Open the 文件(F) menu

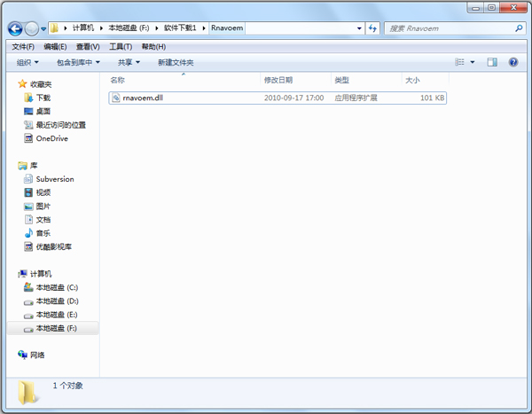(x=22, y=46)
